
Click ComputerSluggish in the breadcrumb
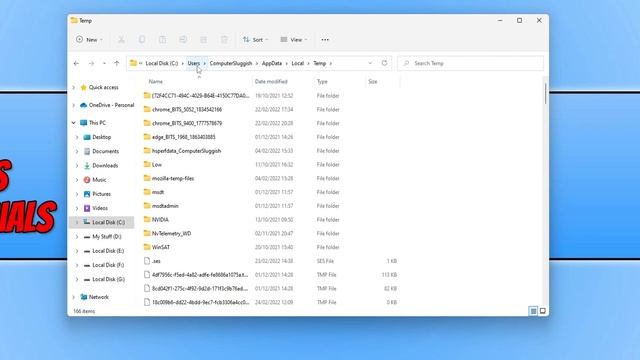[231, 63]
